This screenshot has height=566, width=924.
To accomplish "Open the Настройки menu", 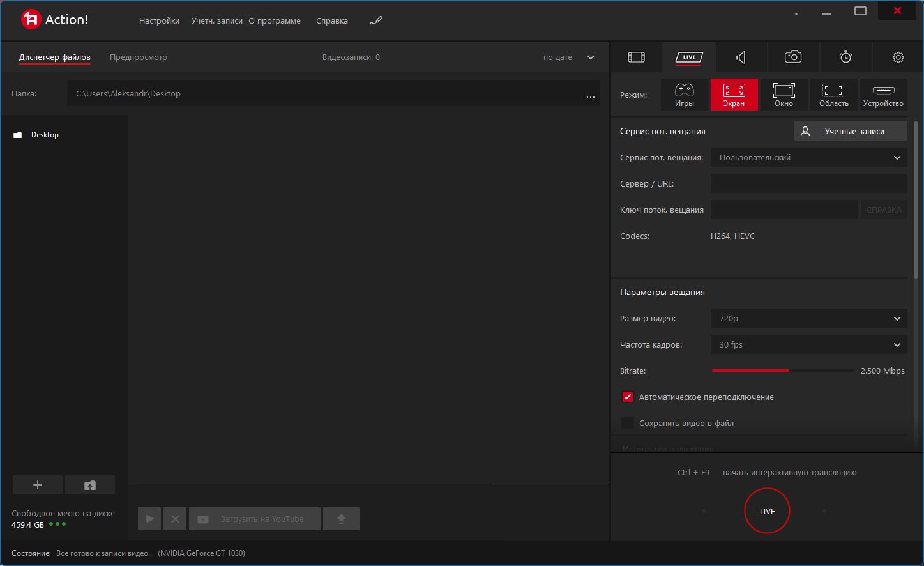I will 159,20.
